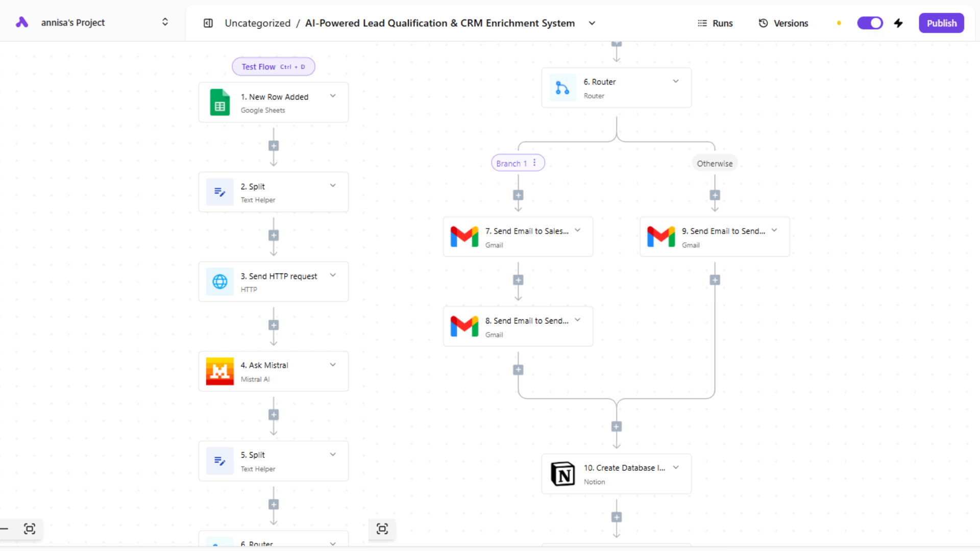980x551 pixels.
Task: Open the dropdown chevron on 6. Router
Action: tap(676, 81)
